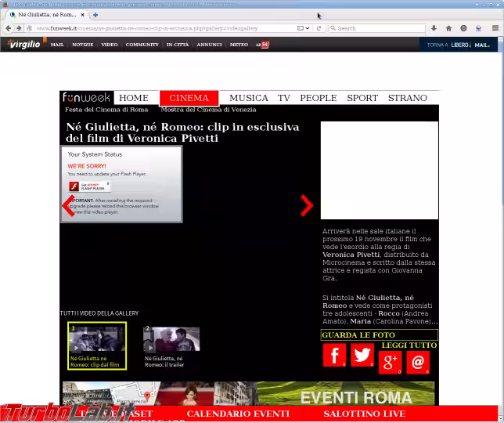Send article using the email @ icon
This screenshot has height=423, width=504.
click(x=417, y=362)
